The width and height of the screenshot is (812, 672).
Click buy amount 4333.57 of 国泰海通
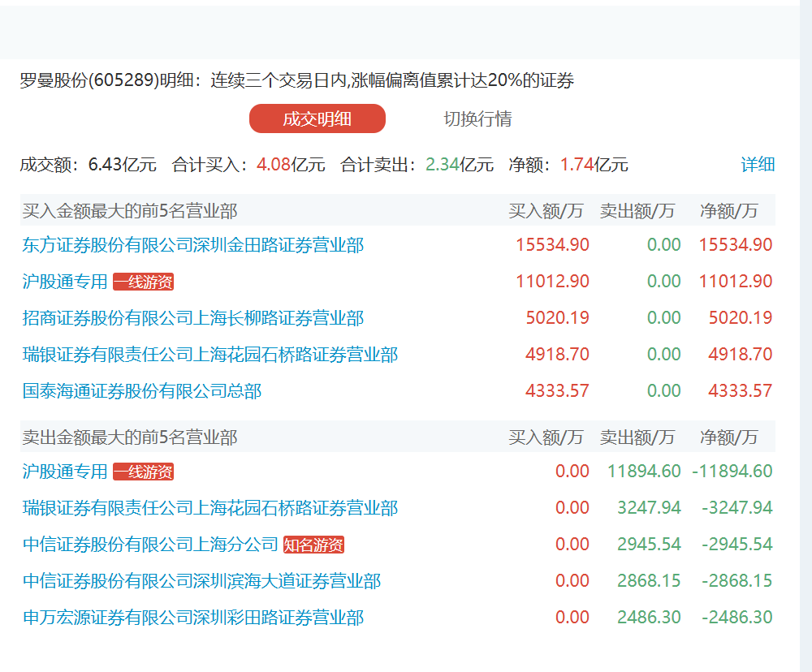557,391
